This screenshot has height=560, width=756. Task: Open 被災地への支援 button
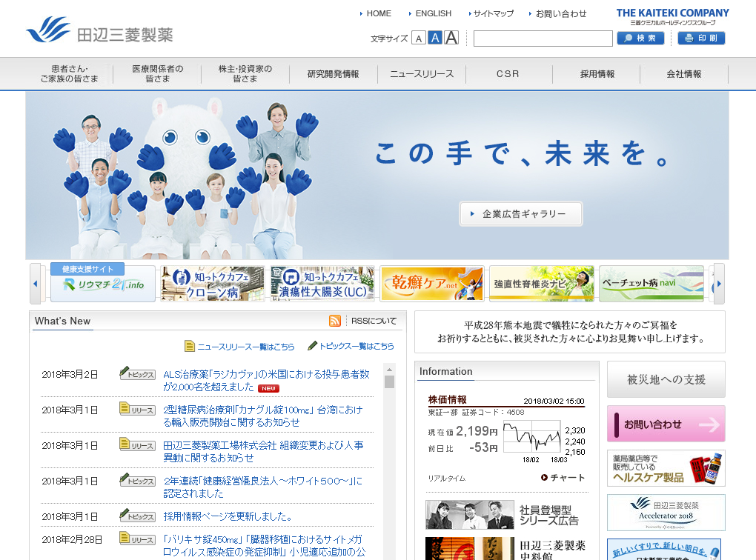pos(666,379)
